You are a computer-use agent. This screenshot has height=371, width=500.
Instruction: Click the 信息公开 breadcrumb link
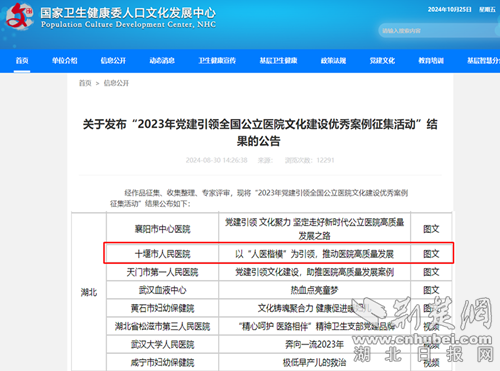coord(116,83)
